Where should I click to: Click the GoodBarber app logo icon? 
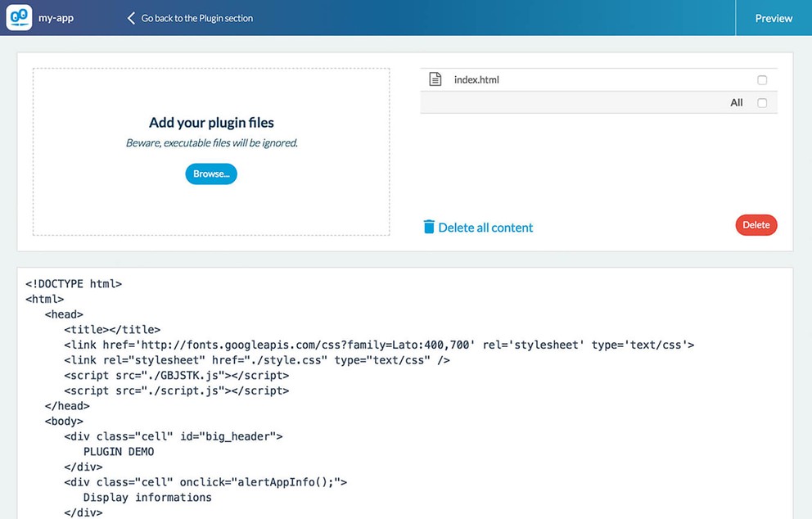point(19,18)
